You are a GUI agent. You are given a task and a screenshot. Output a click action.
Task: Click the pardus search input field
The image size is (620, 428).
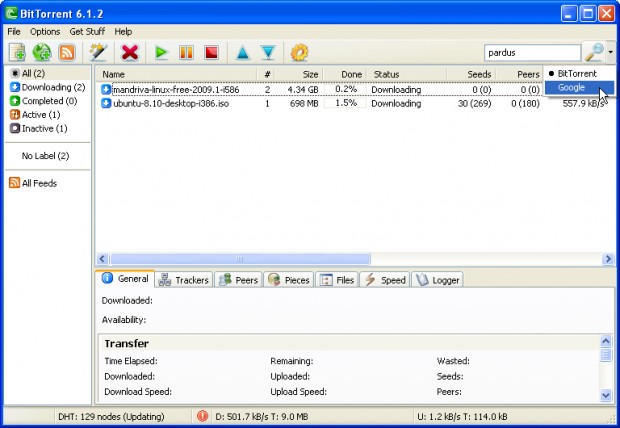click(532, 53)
